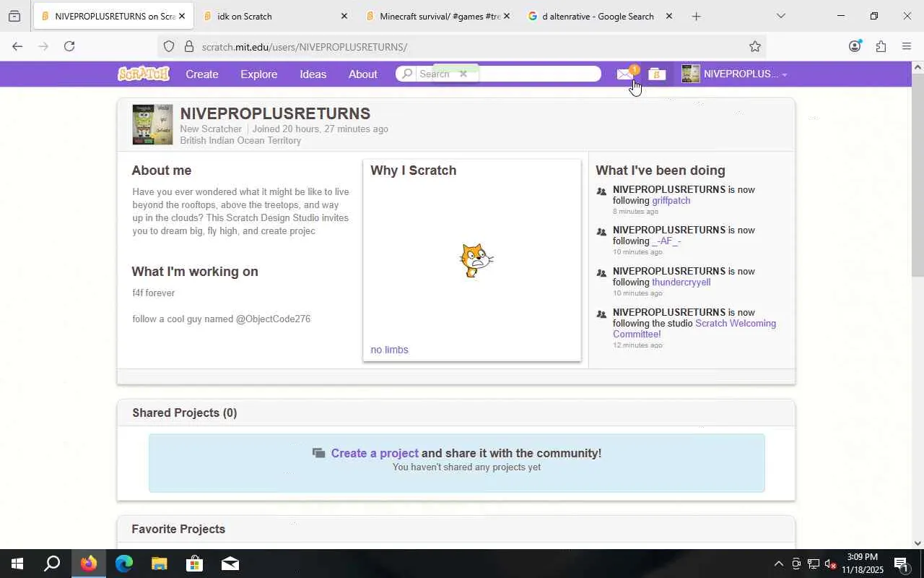Open the griffpatch profile link
924x578 pixels.
pyautogui.click(x=671, y=201)
